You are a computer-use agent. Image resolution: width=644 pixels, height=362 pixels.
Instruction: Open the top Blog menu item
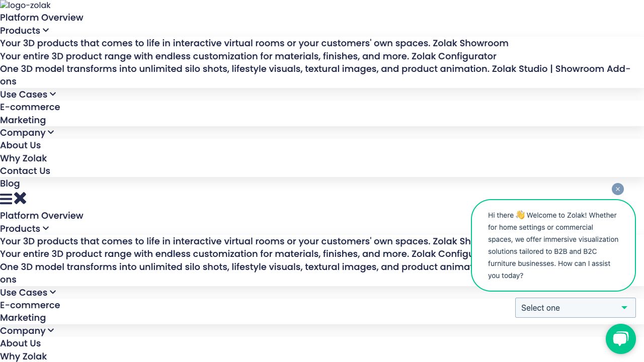(10, 184)
